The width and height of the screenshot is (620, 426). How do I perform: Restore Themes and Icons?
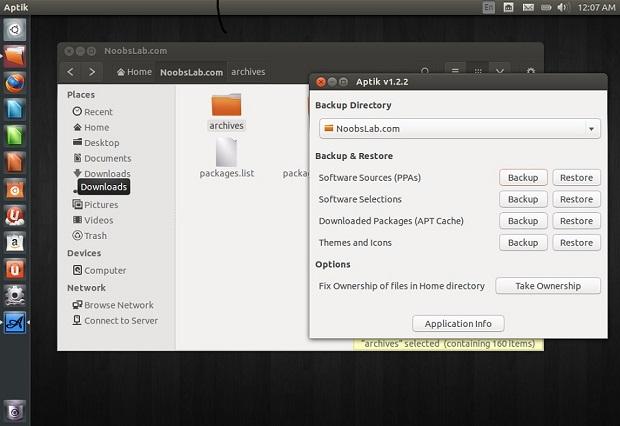pos(577,242)
